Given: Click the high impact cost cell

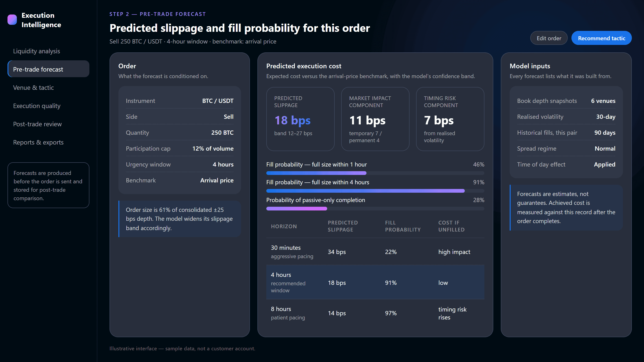Looking at the screenshot, I should pos(454,252).
